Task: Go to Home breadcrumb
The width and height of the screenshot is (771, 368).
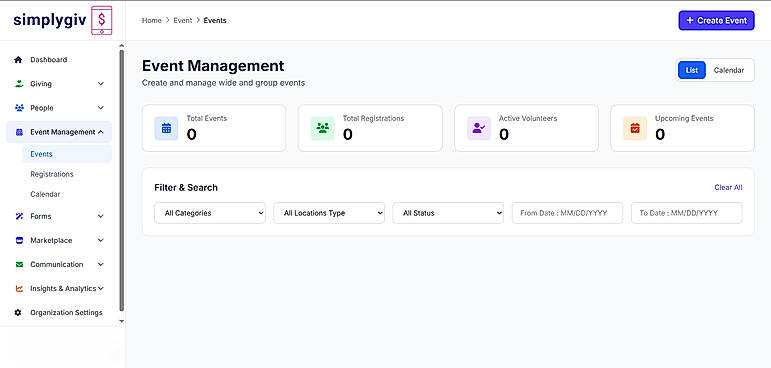Action: 151,21
